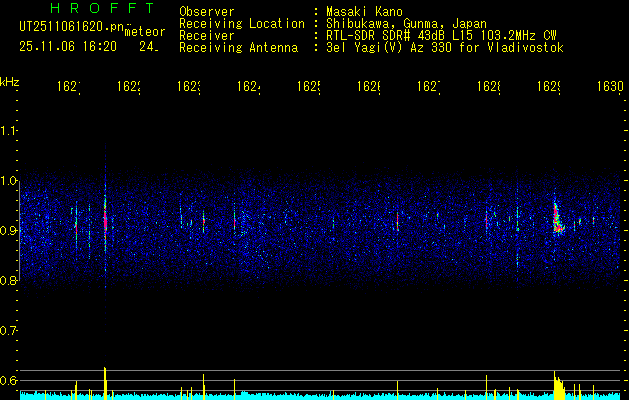Select observer name Masaki Kano
629x400 pixels.
(x=364, y=12)
